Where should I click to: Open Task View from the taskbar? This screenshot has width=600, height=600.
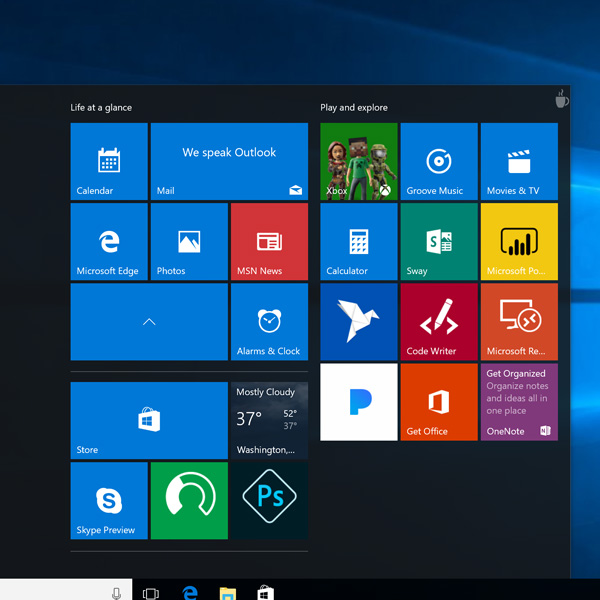tap(151, 593)
